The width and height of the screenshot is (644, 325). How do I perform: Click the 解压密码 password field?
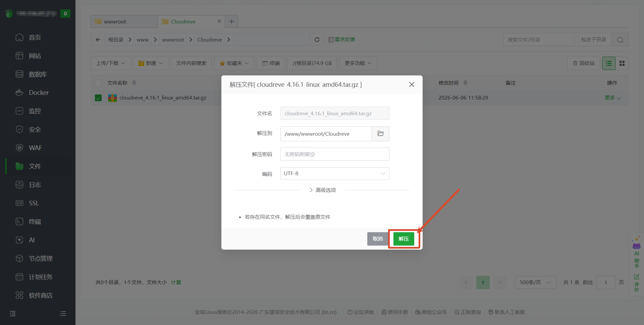pyautogui.click(x=335, y=154)
